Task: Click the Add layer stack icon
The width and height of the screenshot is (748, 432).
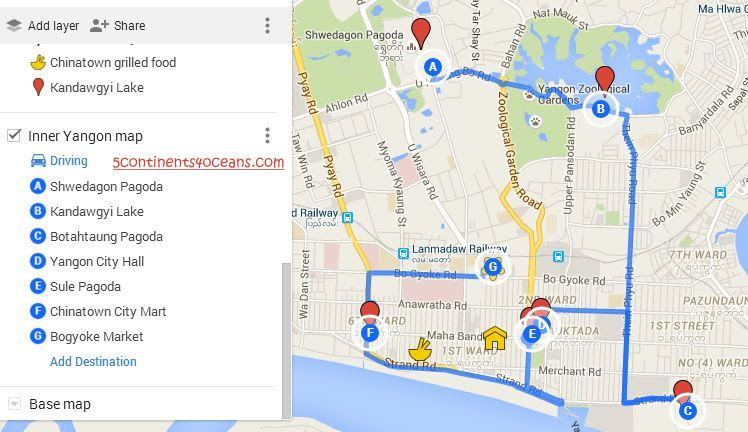Action: tap(14, 26)
